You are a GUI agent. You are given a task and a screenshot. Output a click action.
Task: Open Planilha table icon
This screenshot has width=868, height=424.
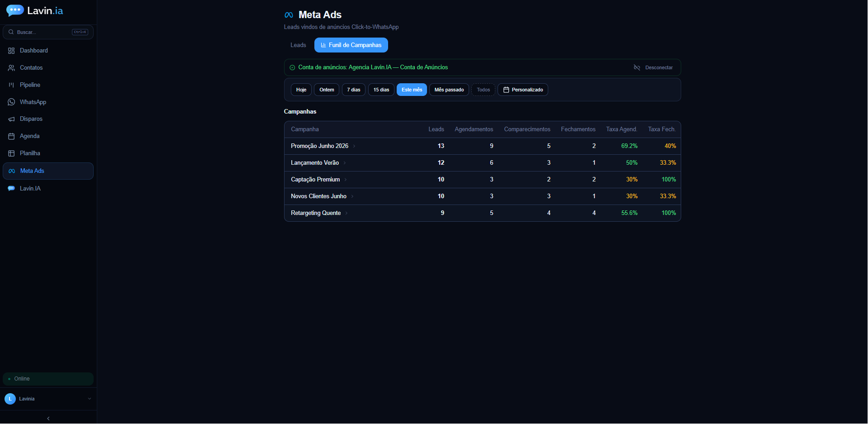point(11,153)
